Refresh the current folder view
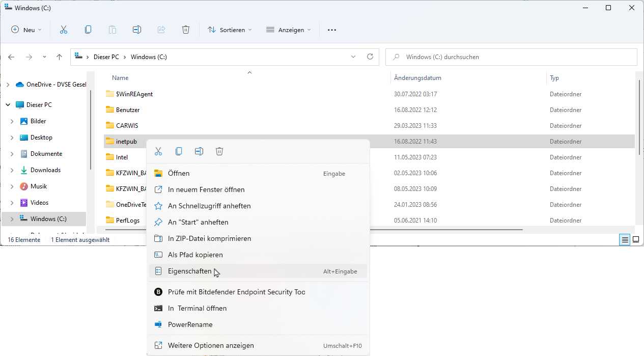Viewport: 644px width, 356px height. coord(370,57)
